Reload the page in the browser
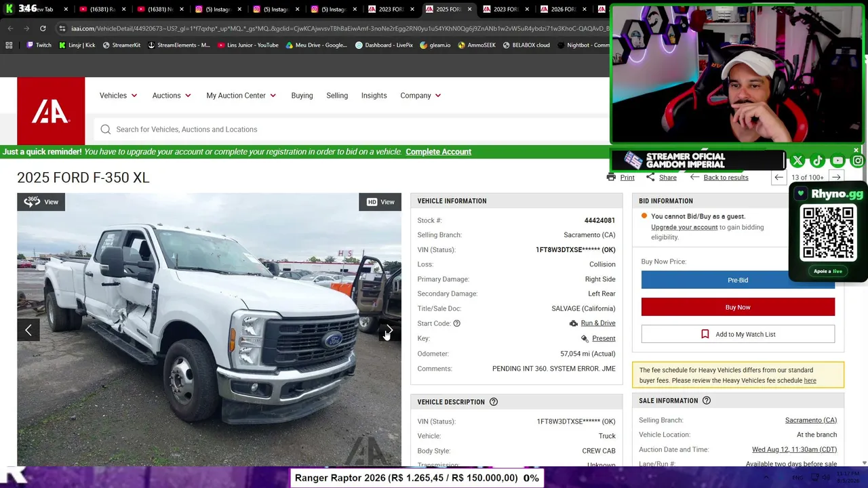The width and height of the screenshot is (868, 488). tap(43, 28)
